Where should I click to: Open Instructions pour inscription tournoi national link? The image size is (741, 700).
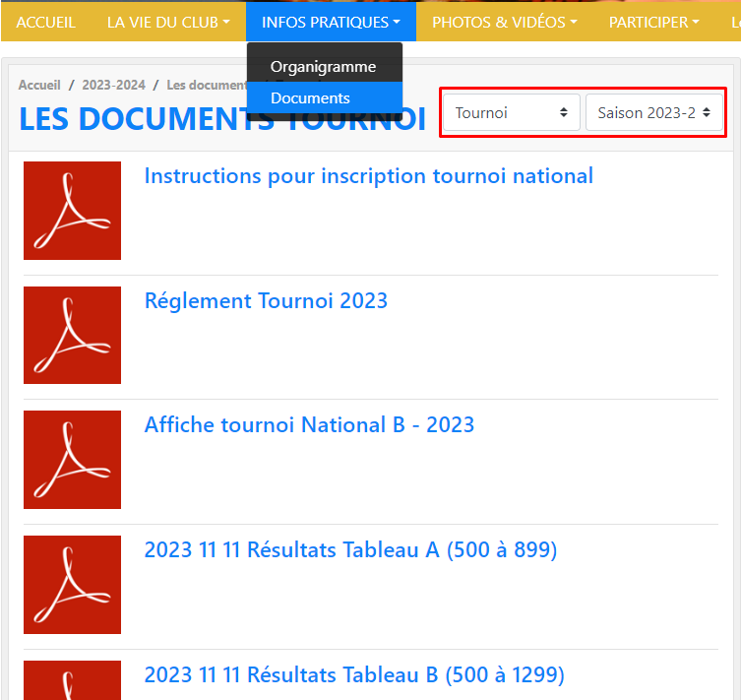(368, 176)
